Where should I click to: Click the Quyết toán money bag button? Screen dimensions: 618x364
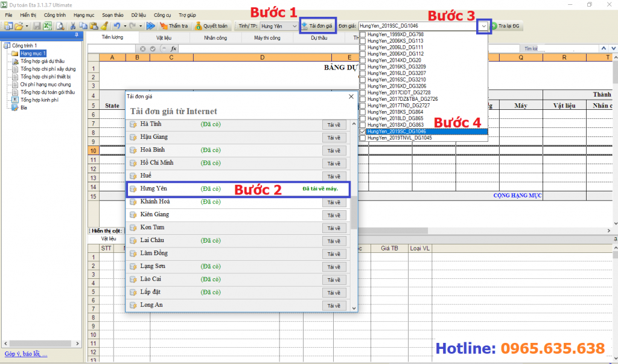(211, 26)
